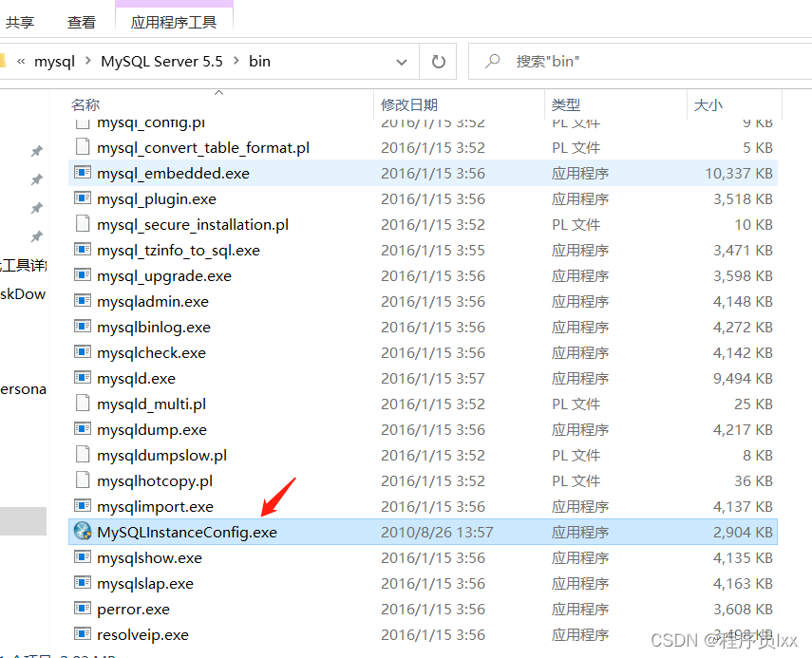This screenshot has height=658, width=812.
Task: Click the mysqld_multi.pl file icon
Action: (x=83, y=403)
